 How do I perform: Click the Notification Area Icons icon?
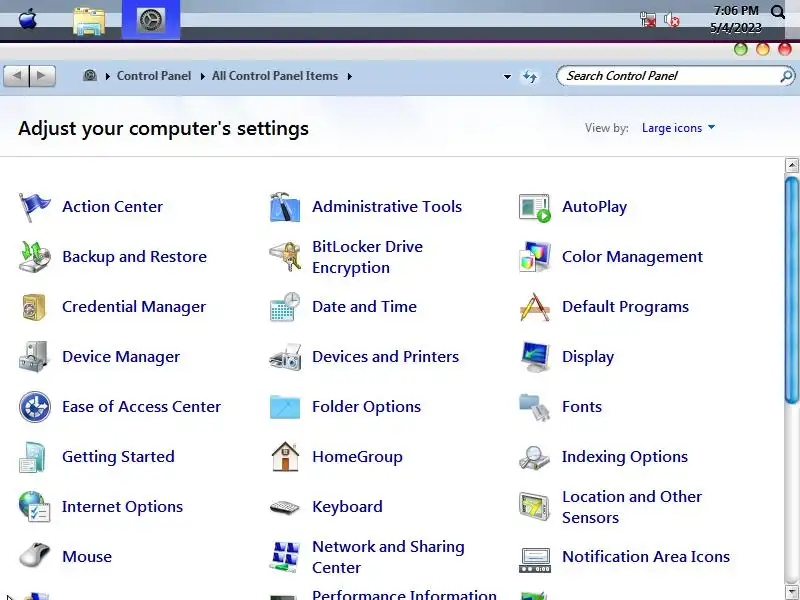535,560
